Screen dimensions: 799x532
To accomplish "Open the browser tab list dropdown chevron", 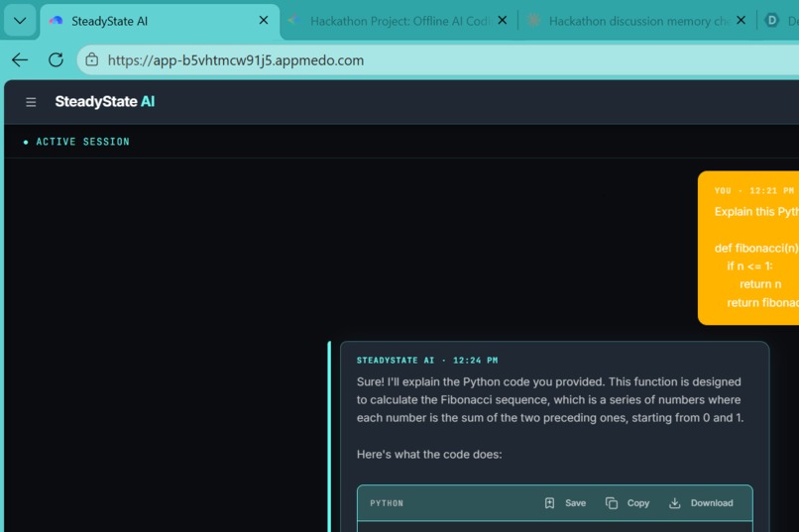I will tap(20, 21).
